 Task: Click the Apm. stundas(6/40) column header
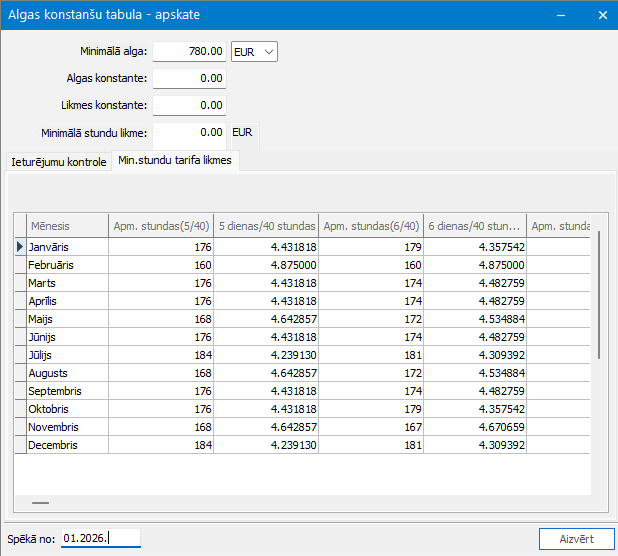click(371, 226)
